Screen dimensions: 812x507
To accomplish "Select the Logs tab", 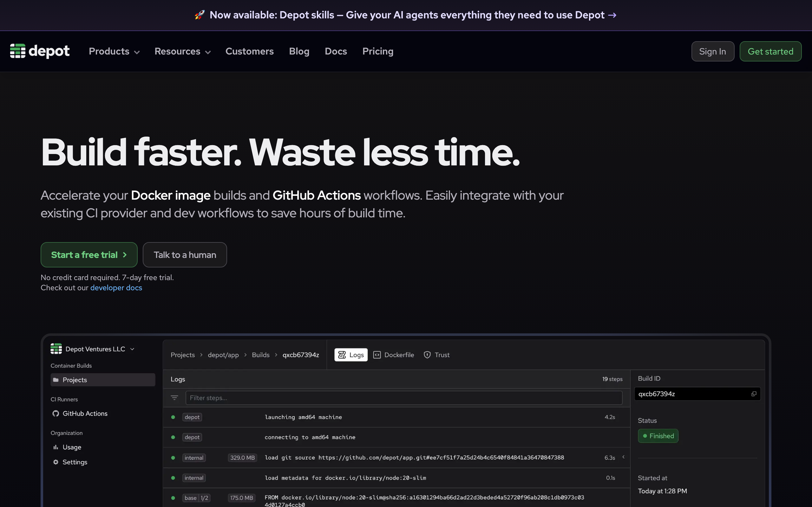I will [x=351, y=355].
